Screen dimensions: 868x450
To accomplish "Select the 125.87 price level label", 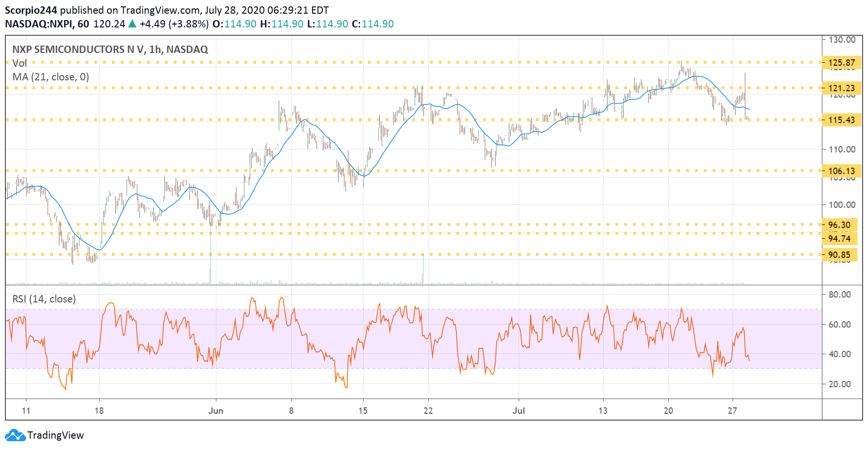I will click(842, 63).
